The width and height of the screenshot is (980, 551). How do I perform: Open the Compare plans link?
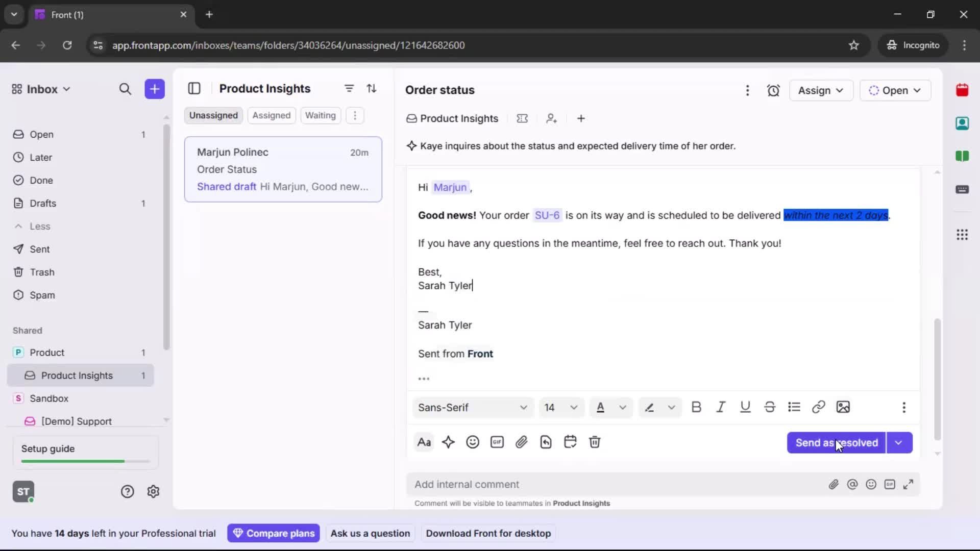274,533
